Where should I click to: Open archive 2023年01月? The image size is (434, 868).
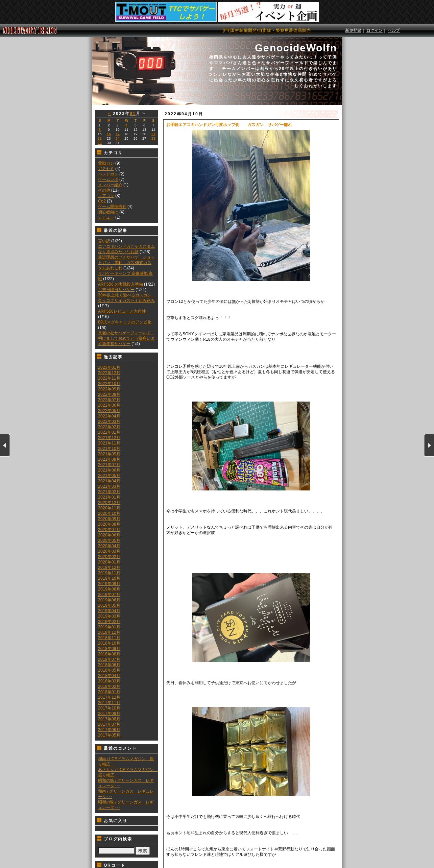tap(109, 367)
